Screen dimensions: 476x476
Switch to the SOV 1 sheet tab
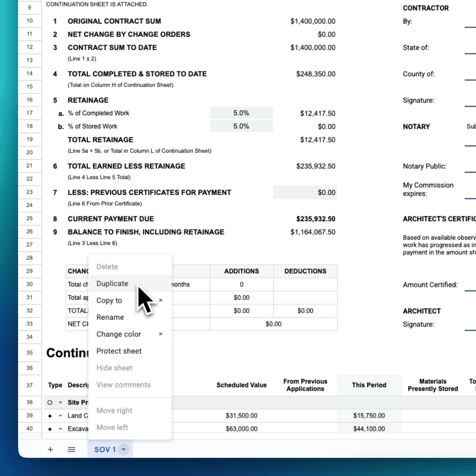(105, 449)
